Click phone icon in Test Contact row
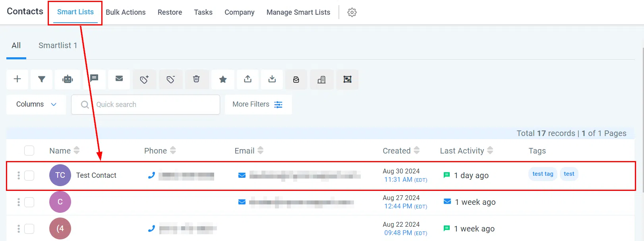The image size is (644, 241). click(151, 175)
